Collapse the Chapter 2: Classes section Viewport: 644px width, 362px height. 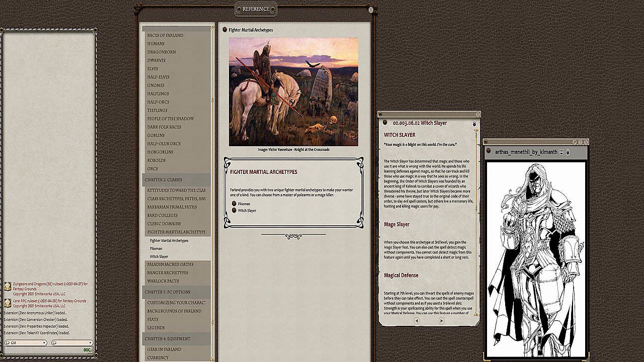click(177, 179)
